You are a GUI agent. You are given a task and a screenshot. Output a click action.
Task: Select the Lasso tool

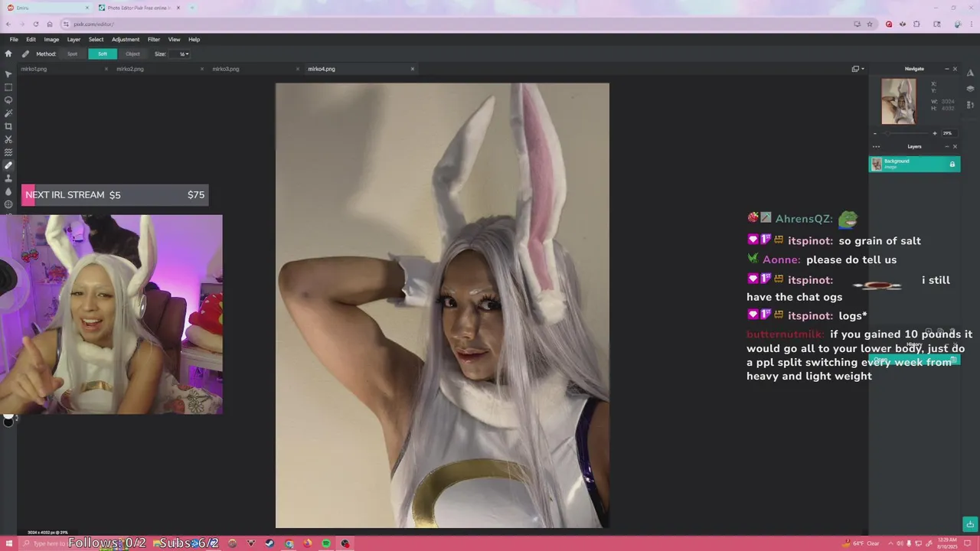pos(8,100)
